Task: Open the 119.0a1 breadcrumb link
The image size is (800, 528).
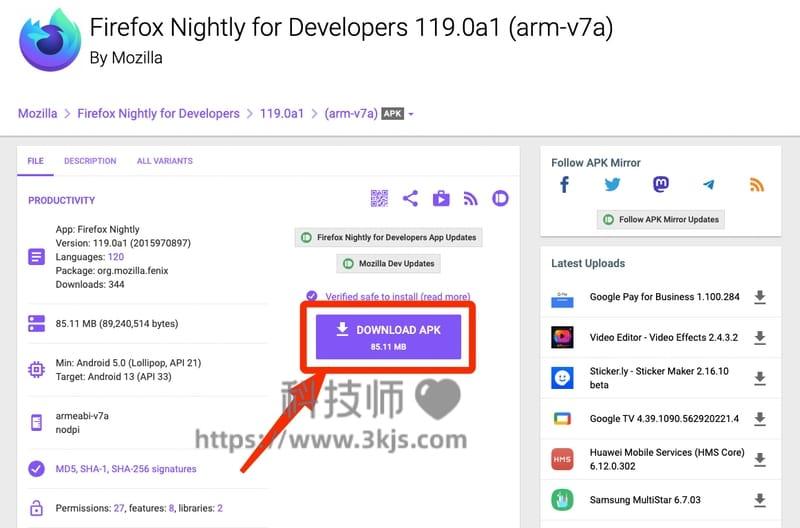Action: [x=282, y=113]
